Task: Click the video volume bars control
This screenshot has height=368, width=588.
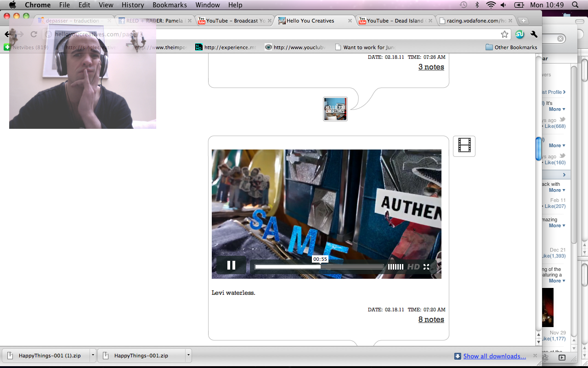Action: click(x=396, y=267)
